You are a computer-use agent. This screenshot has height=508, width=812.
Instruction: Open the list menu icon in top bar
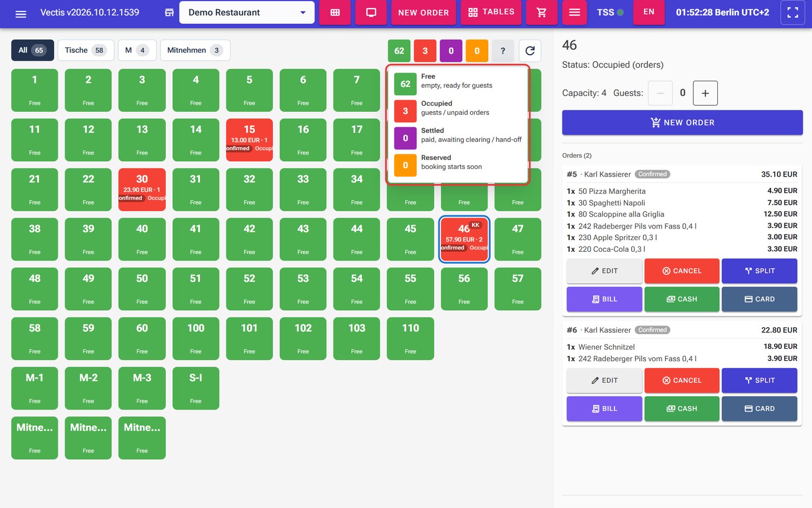575,12
